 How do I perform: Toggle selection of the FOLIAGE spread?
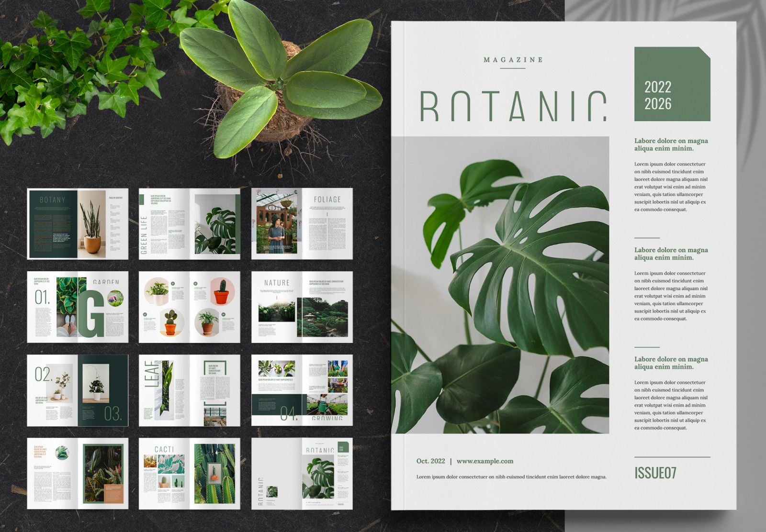pyautogui.click(x=302, y=222)
